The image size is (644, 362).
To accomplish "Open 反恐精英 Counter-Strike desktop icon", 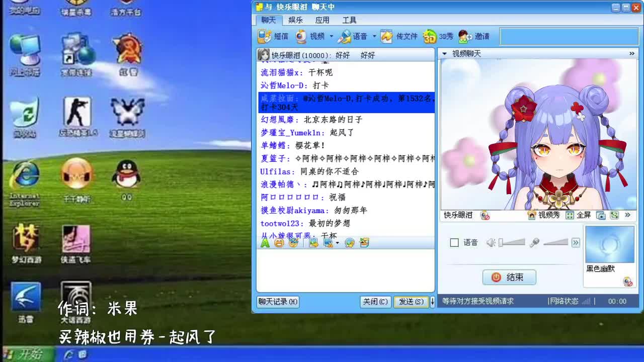I will [77, 117].
